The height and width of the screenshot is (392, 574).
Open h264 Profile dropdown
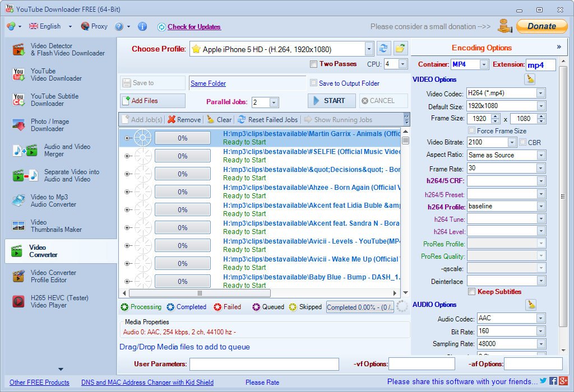[541, 206]
